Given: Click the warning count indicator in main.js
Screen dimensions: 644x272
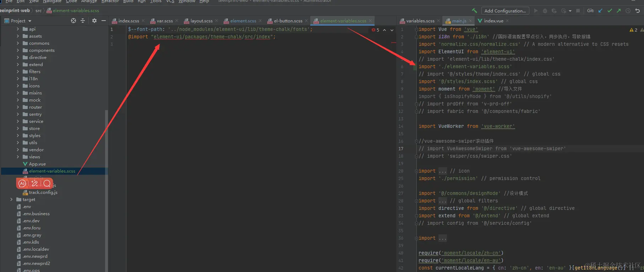Looking at the screenshot, I should click(x=633, y=30).
